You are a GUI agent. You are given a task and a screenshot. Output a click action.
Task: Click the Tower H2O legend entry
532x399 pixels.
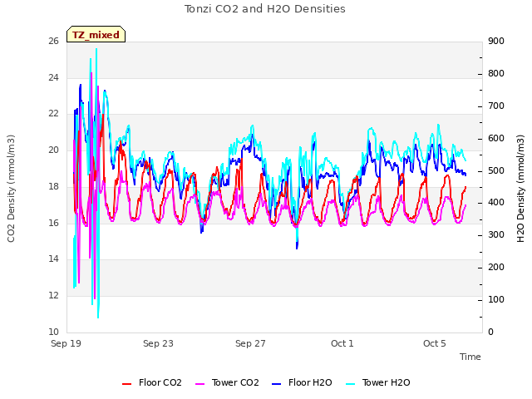[x=377, y=382]
